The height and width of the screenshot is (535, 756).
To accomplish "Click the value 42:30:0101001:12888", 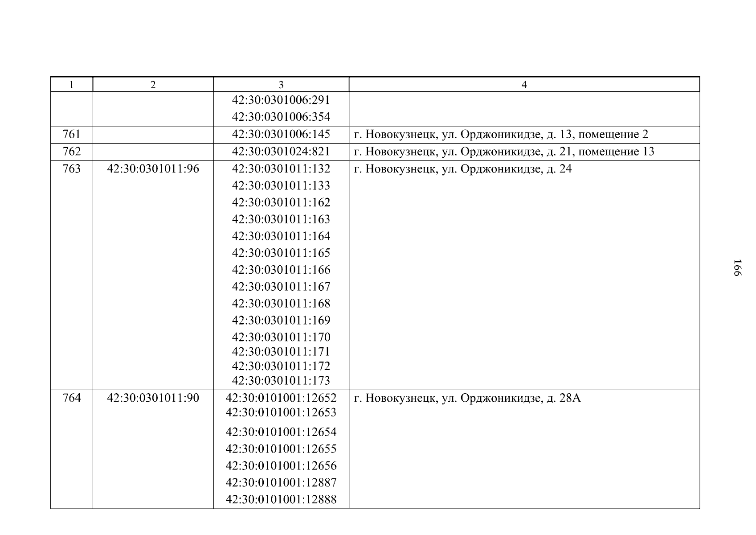I will click(x=281, y=499).
